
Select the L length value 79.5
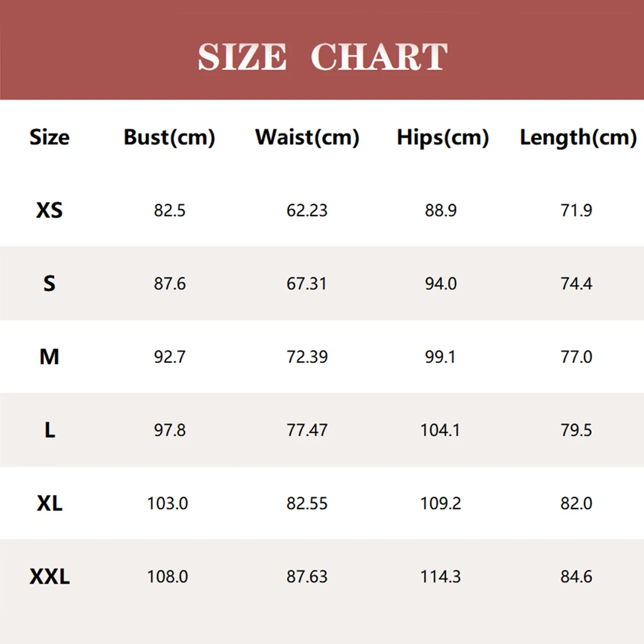[576, 430]
